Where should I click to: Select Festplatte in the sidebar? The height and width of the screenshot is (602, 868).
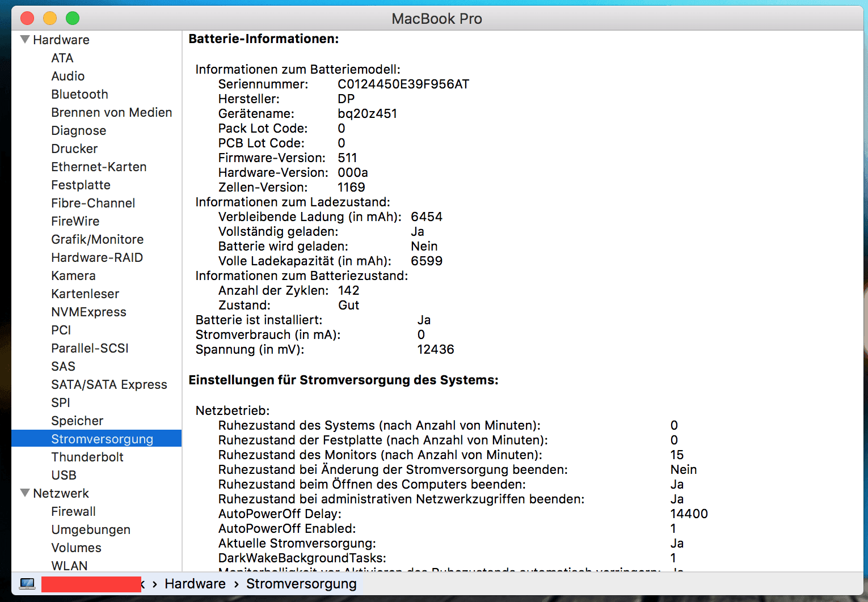[x=81, y=185]
